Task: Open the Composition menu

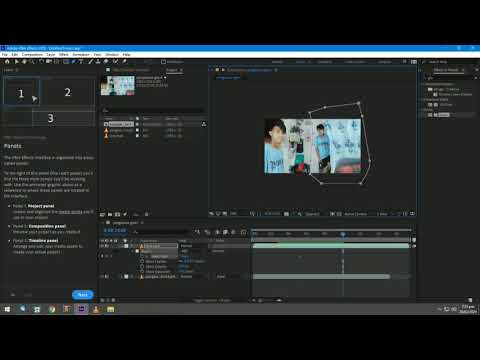Action: coord(32,54)
